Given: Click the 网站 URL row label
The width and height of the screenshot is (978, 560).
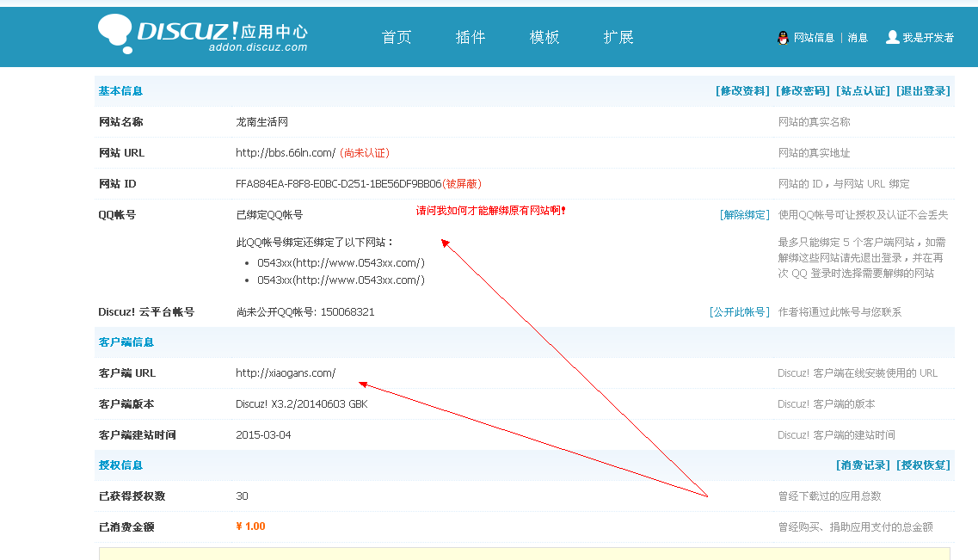Looking at the screenshot, I should pyautogui.click(x=121, y=153).
